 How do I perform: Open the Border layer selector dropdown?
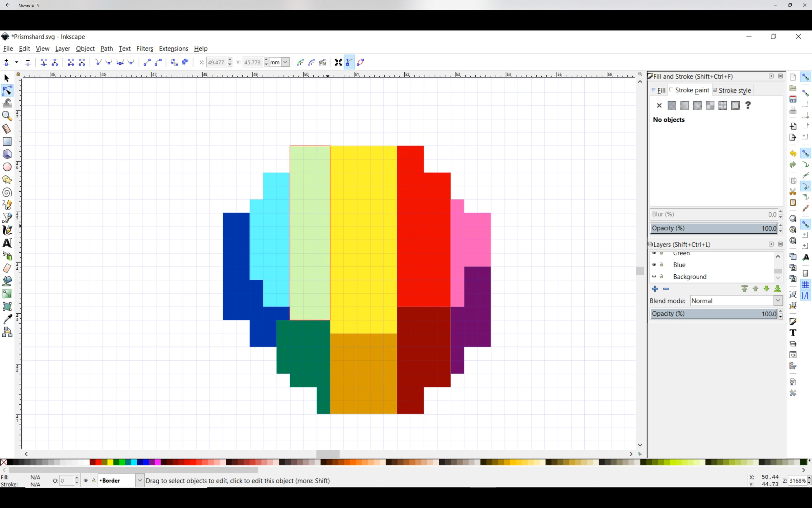[140, 480]
